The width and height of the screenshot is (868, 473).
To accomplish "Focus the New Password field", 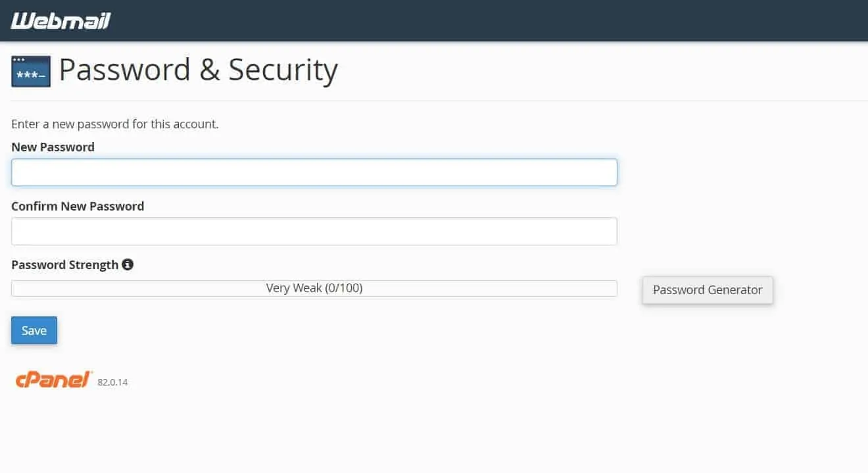I will 314,172.
